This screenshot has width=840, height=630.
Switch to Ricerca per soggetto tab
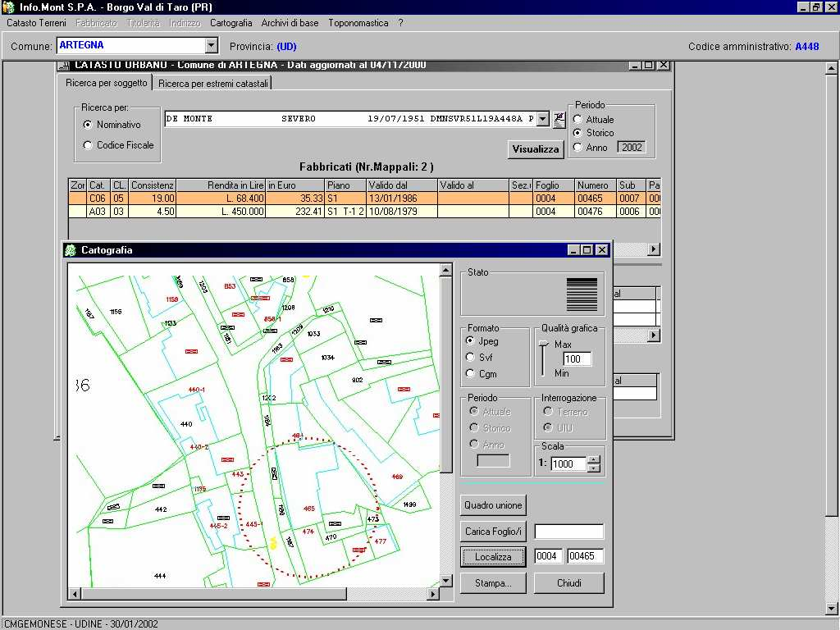click(106, 83)
